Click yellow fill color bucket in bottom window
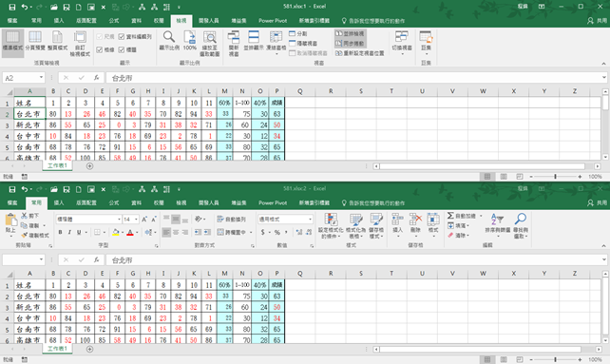The image size is (610, 364). (115, 233)
